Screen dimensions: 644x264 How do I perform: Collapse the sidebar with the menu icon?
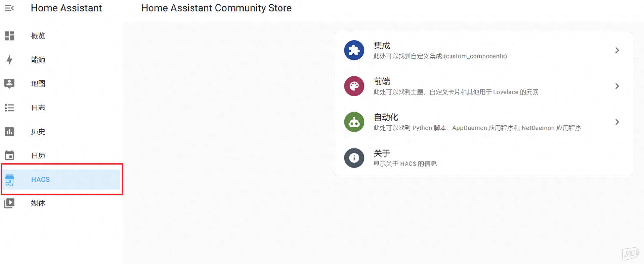(x=9, y=8)
